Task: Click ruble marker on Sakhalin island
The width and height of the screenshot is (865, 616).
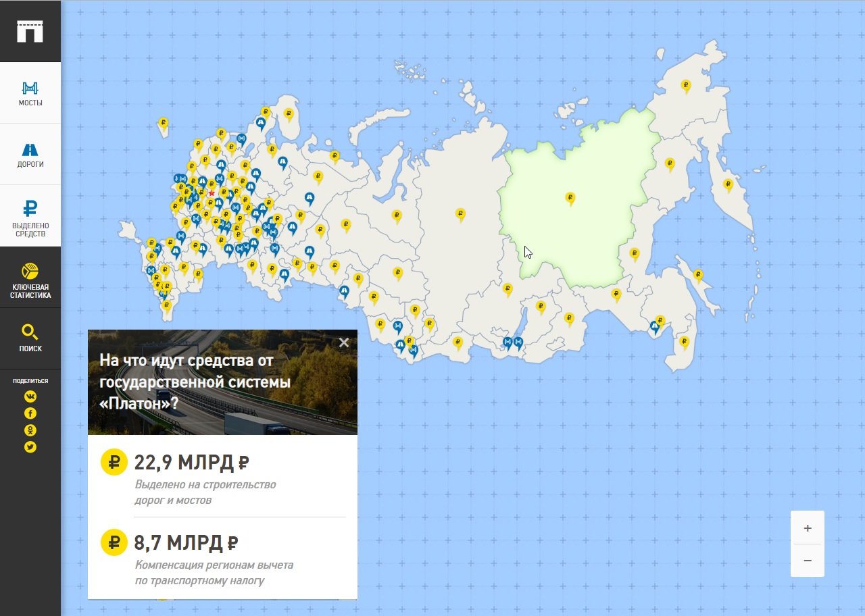Action: [698, 274]
